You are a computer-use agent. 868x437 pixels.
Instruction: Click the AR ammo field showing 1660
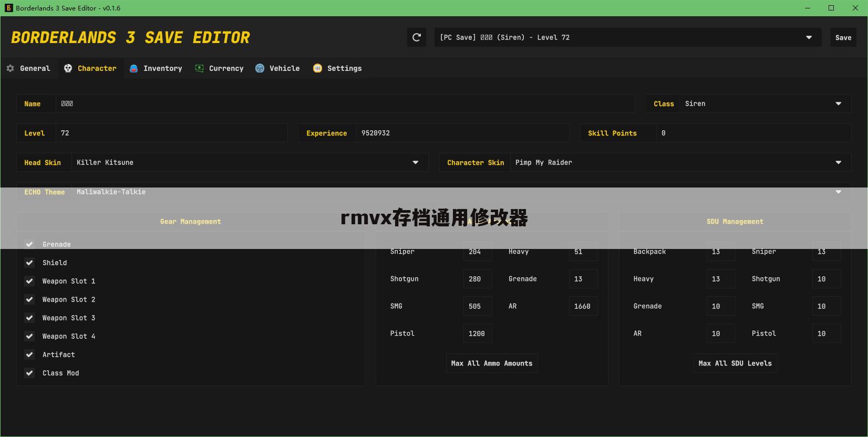pyautogui.click(x=583, y=306)
